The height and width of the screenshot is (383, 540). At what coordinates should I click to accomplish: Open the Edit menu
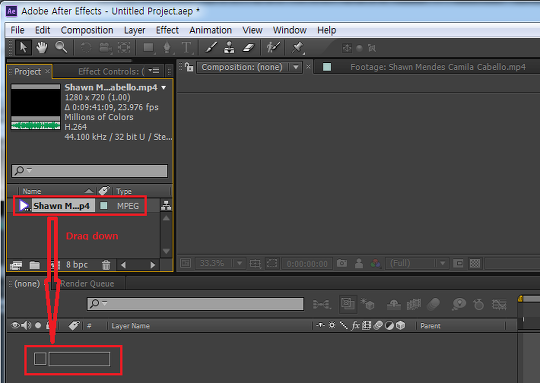point(43,30)
